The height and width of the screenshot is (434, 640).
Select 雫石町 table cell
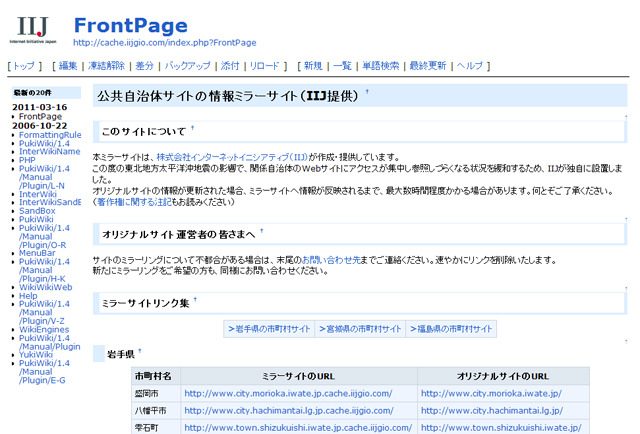coord(156,427)
